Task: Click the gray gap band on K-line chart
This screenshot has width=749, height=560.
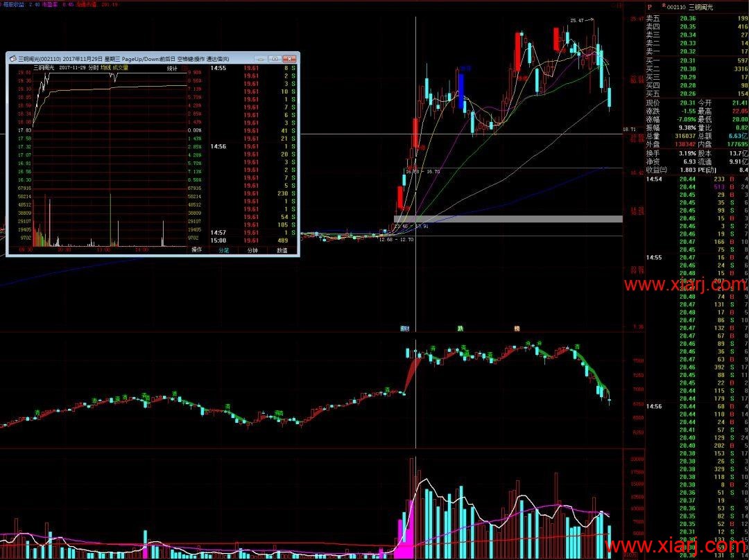Action: [x=508, y=218]
